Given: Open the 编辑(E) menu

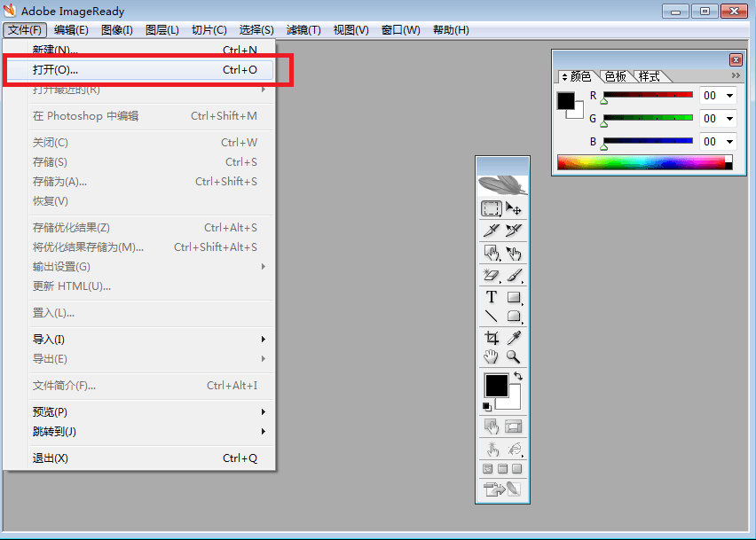Looking at the screenshot, I should tap(71, 30).
